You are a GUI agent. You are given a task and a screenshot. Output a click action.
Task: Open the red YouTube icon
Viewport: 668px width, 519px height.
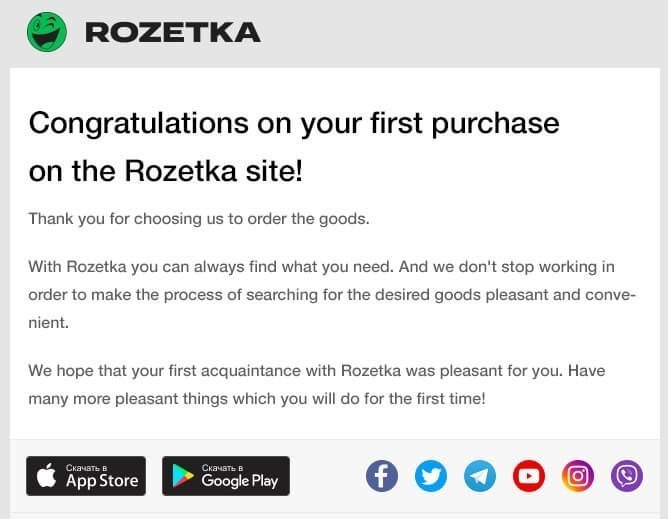pyautogui.click(x=529, y=476)
